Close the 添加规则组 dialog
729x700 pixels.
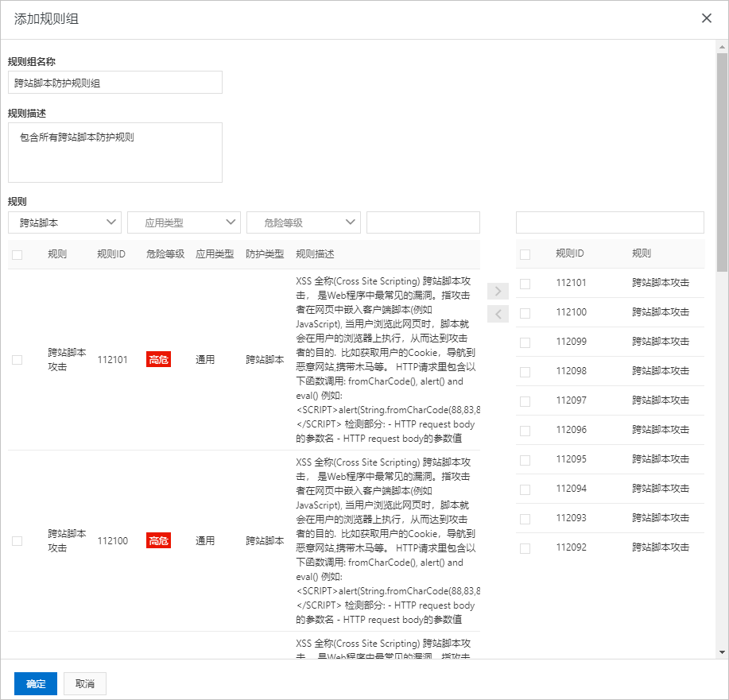point(706,18)
